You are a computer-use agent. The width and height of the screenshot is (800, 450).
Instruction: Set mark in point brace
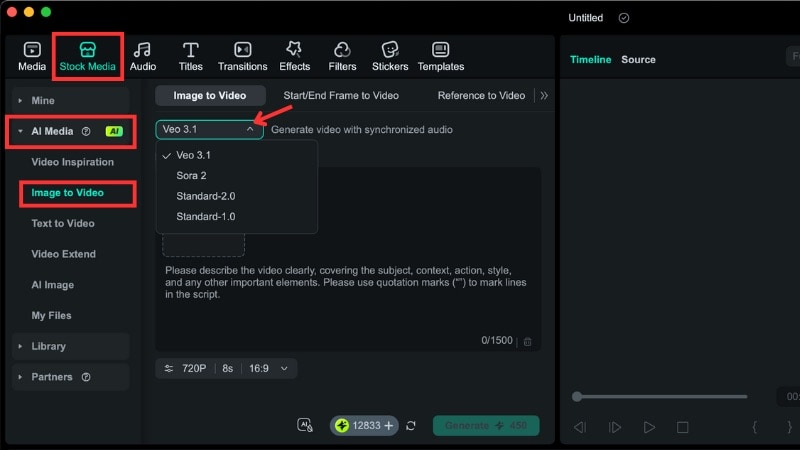coord(755,427)
